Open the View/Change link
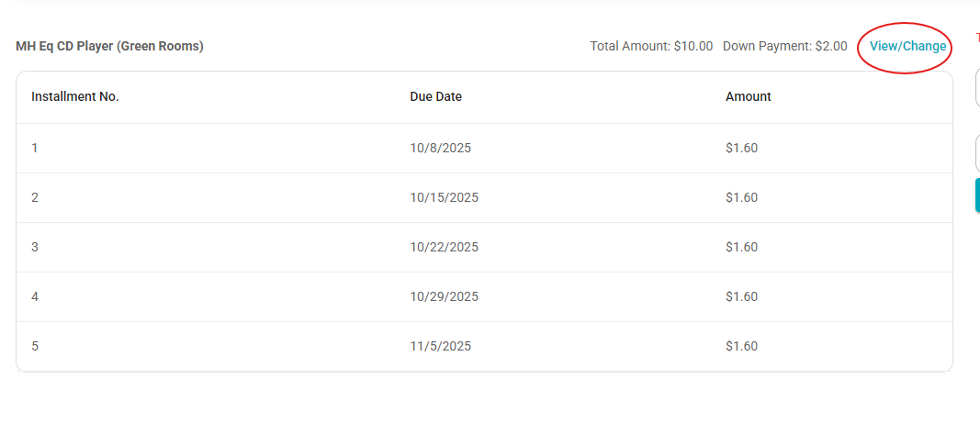The image size is (980, 423). (x=907, y=46)
